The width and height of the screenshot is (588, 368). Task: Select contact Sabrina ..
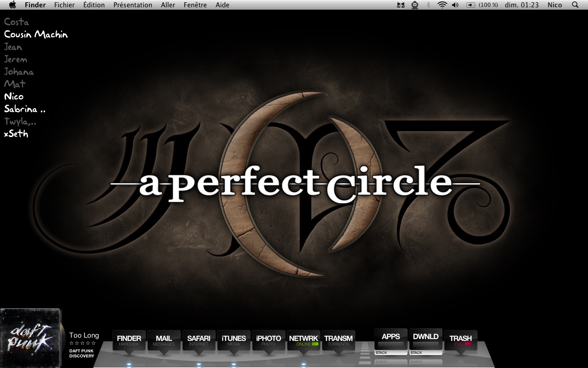point(25,109)
